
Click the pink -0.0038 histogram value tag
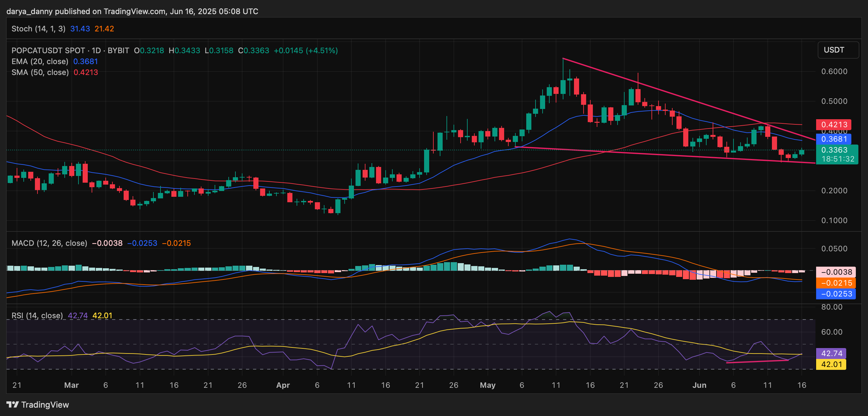click(x=836, y=272)
